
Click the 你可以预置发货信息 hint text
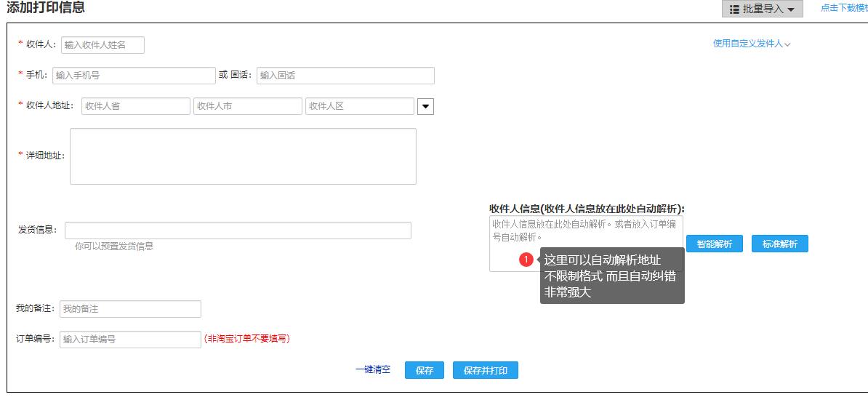pyautogui.click(x=114, y=246)
